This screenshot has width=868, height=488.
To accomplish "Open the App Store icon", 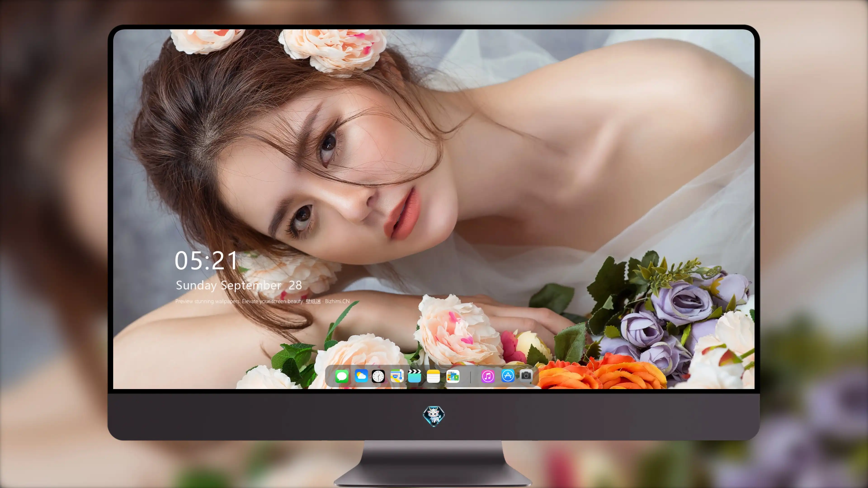I will click(x=507, y=375).
